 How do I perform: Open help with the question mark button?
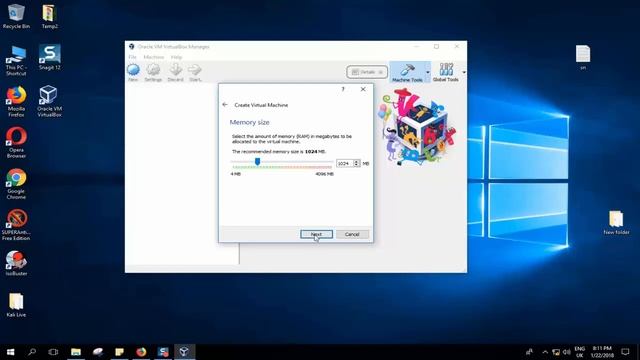pyautogui.click(x=343, y=89)
